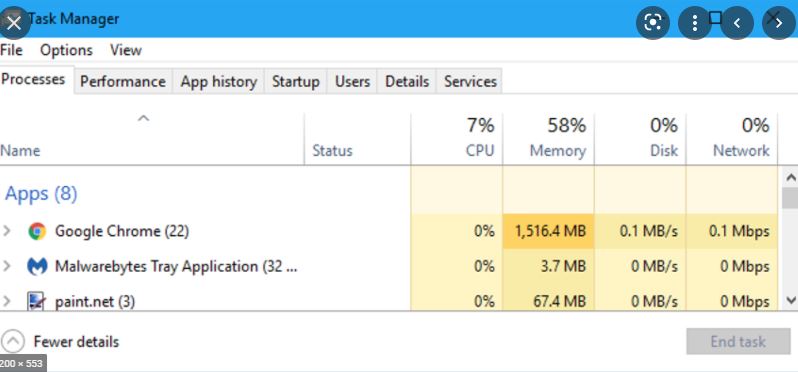
Task: Click the Malwarebytes Tray Application icon
Action: [37, 267]
